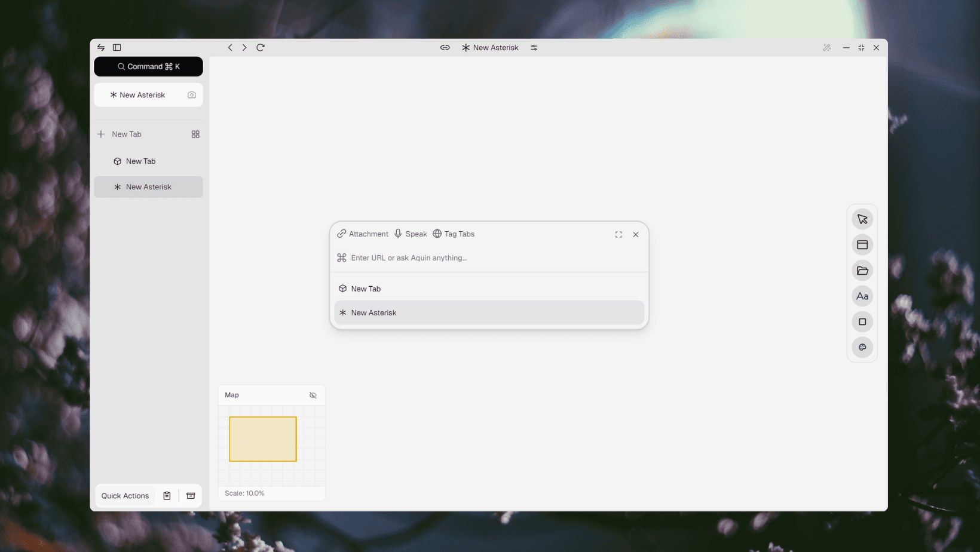Go back with the left chevron
Screen dimensions: 980x552
click(230, 47)
